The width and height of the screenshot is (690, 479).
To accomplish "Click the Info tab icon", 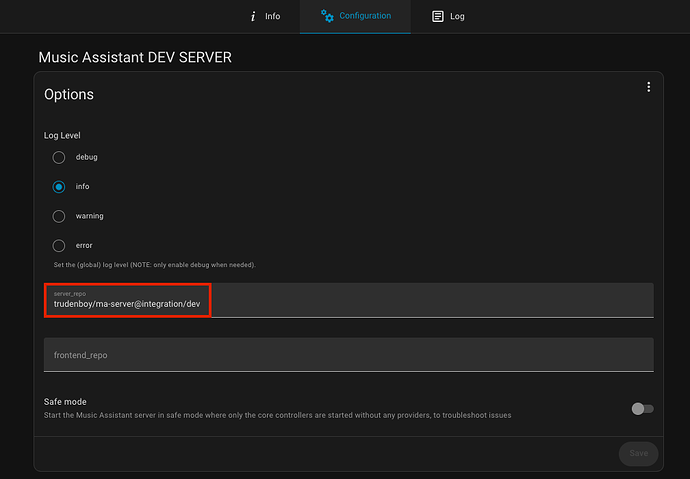I will (253, 17).
